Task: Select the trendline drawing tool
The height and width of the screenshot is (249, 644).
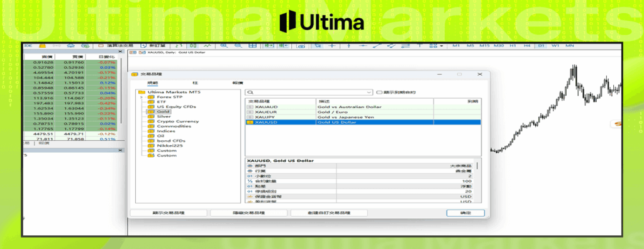Action: (x=377, y=46)
